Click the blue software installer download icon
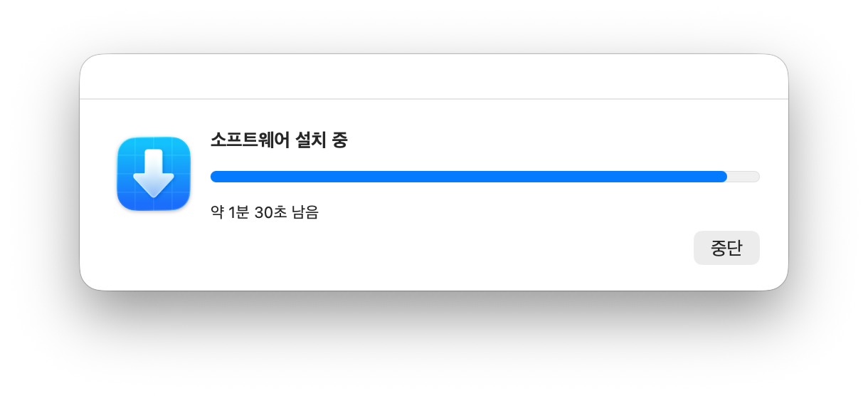This screenshot has height=396, width=868. tap(154, 174)
